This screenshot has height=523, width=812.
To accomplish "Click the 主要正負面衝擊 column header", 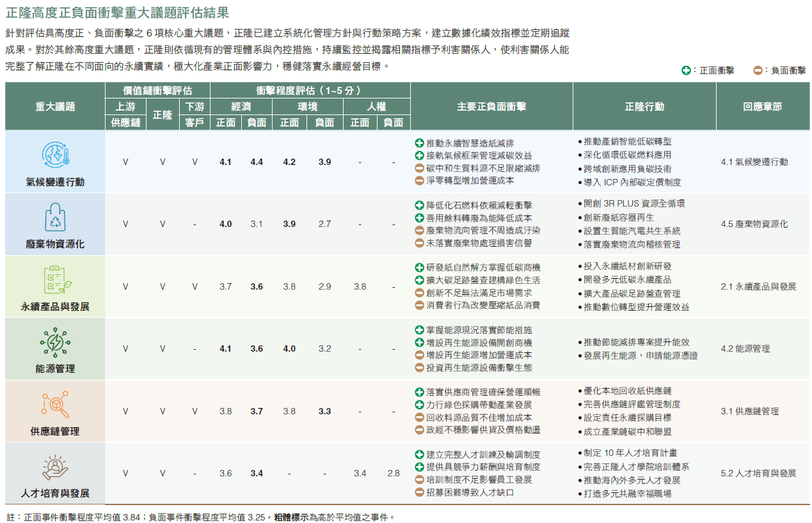I will tap(491, 107).
